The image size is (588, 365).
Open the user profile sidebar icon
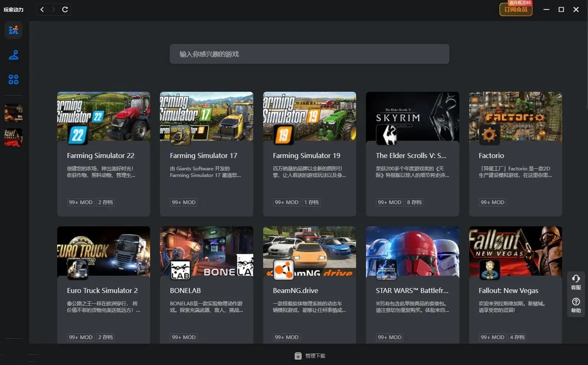point(14,55)
